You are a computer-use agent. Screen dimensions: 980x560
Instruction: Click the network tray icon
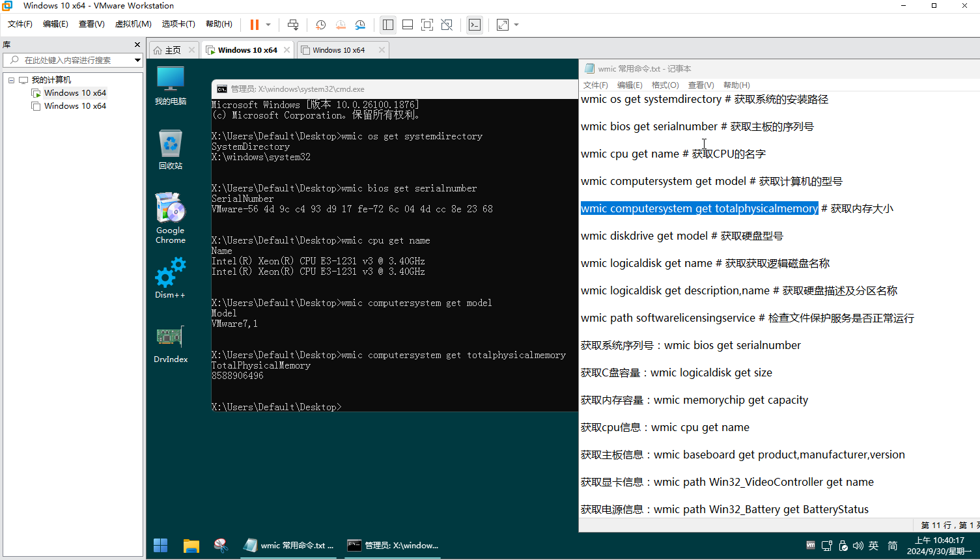coord(826,546)
